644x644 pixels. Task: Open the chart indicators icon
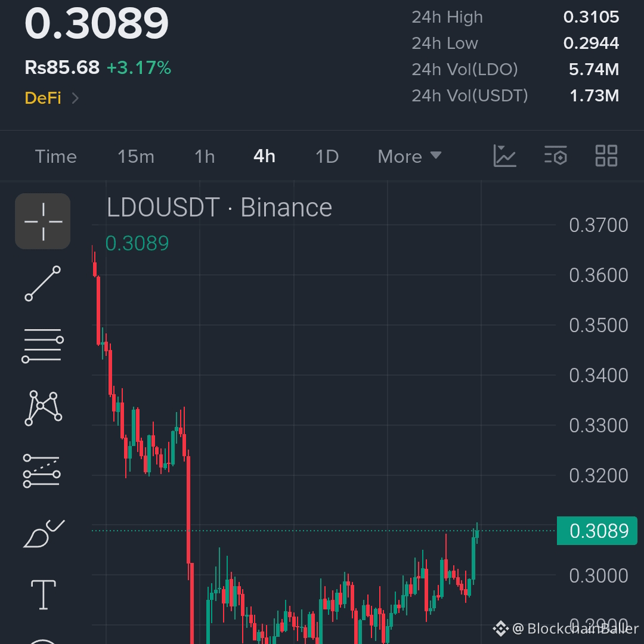point(504,156)
